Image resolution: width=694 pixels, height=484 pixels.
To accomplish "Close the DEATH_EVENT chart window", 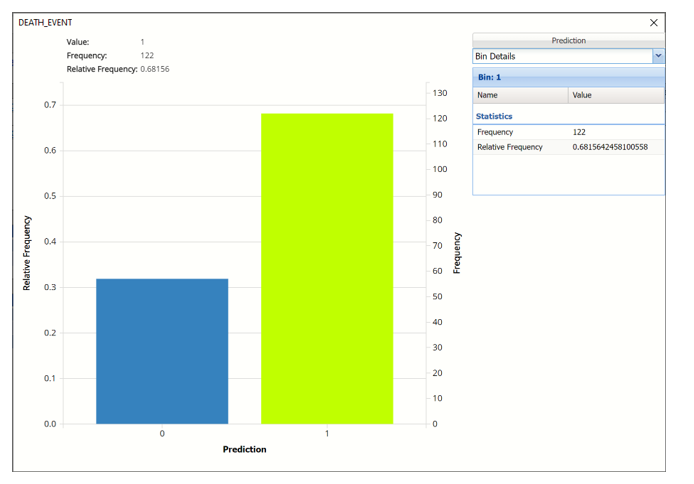I will pos(654,22).
